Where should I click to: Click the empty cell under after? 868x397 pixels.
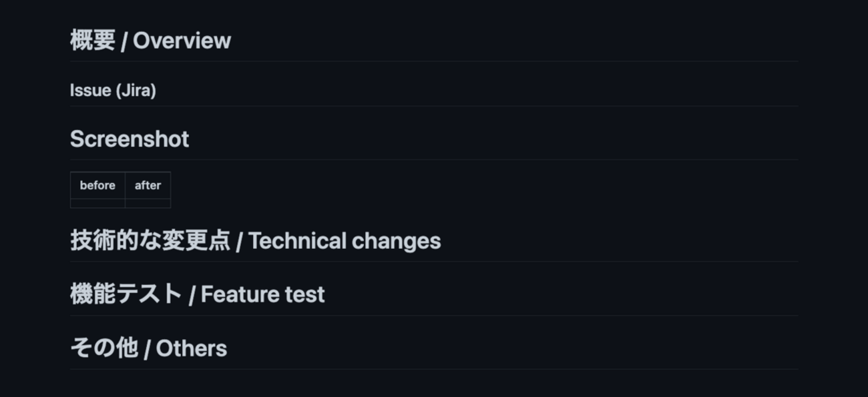tap(148, 204)
